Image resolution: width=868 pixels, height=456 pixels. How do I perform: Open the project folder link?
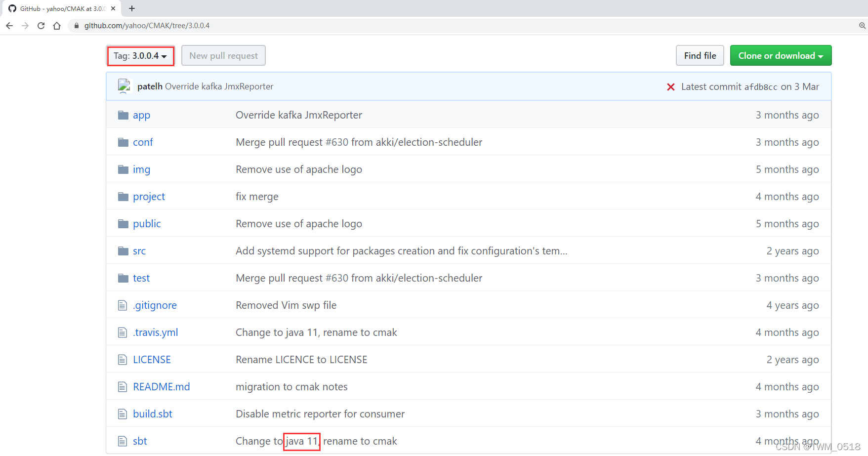coord(149,197)
